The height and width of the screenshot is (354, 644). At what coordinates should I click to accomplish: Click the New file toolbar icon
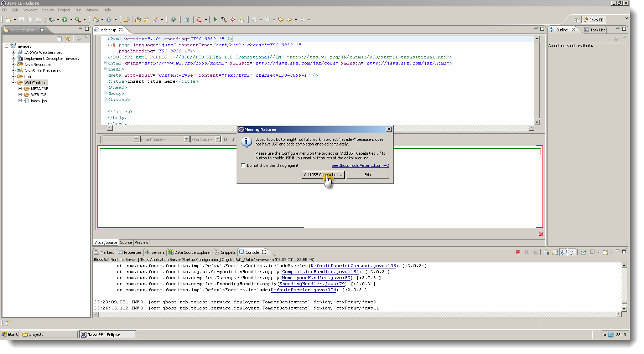(x=8, y=20)
